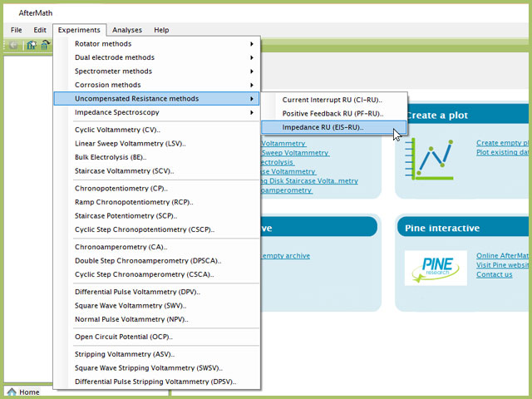Screen dimensions: 532x399
Task: Click the Pine Research logo
Action: 436,268
